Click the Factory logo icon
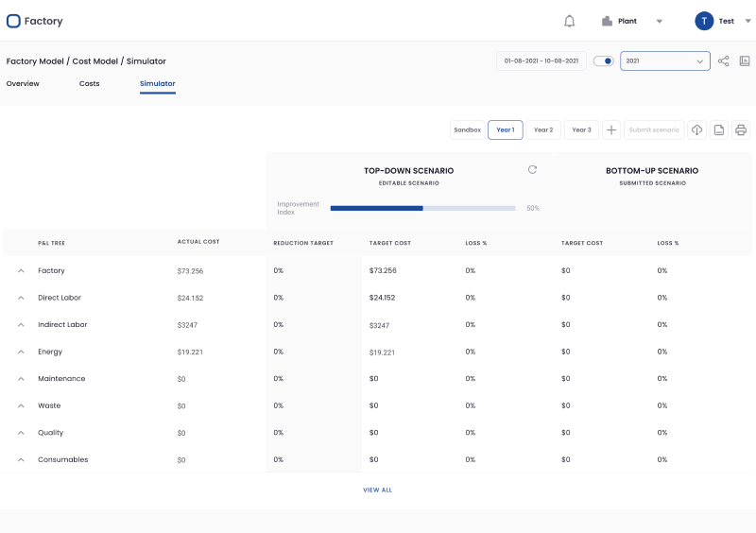756x533 pixels. [13, 21]
